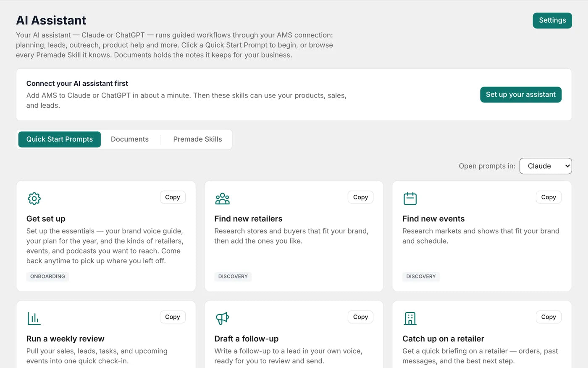Image resolution: width=588 pixels, height=368 pixels.
Task: Click the 'Connect your AI assistant first' heading
Action: (77, 83)
